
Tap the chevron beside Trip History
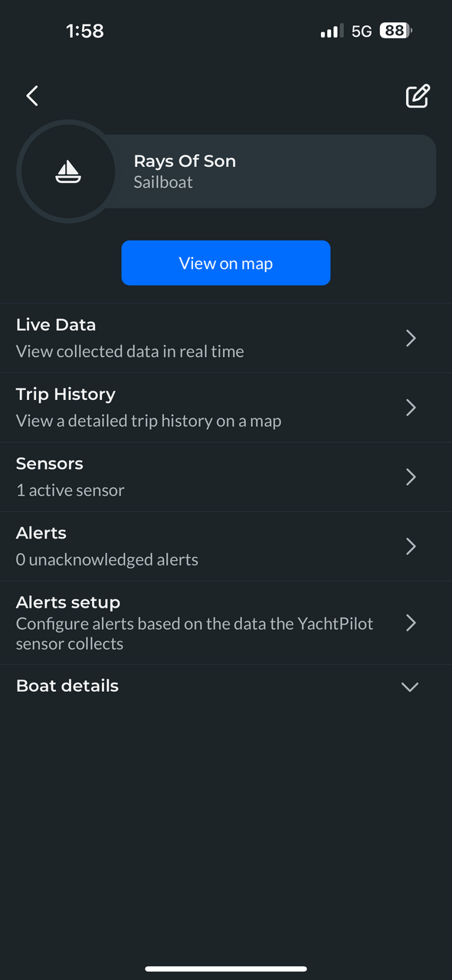click(x=411, y=408)
